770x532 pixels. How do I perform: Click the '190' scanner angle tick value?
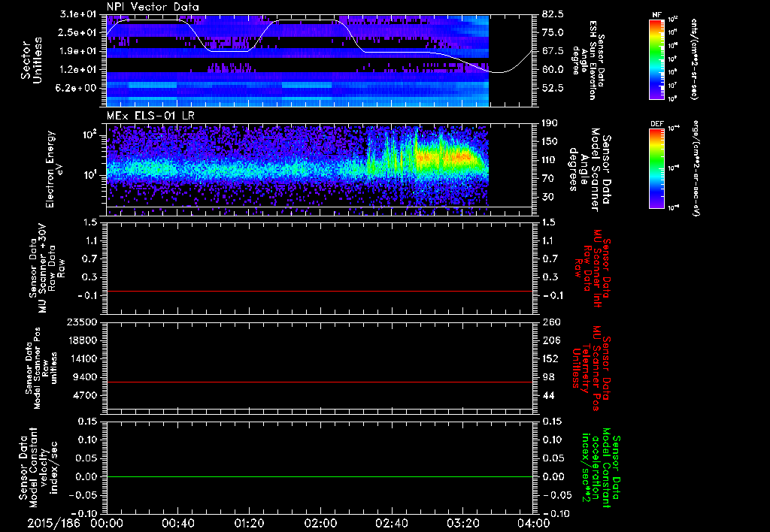pos(550,123)
